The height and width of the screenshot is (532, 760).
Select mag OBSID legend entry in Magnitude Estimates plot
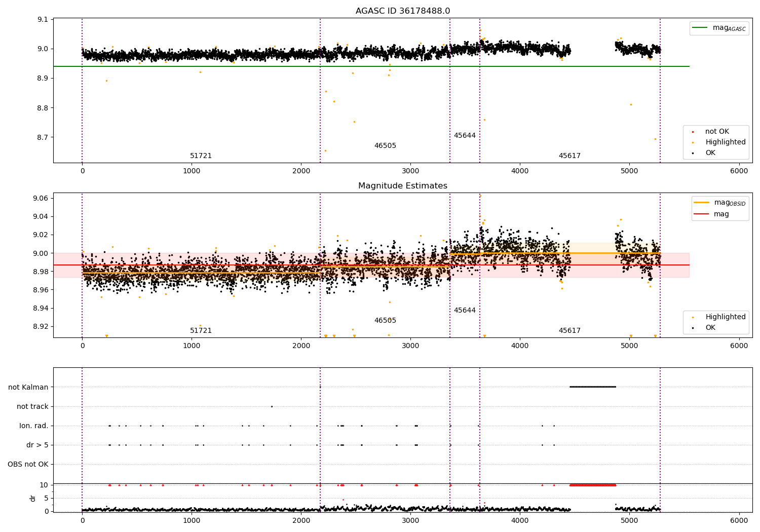point(720,203)
